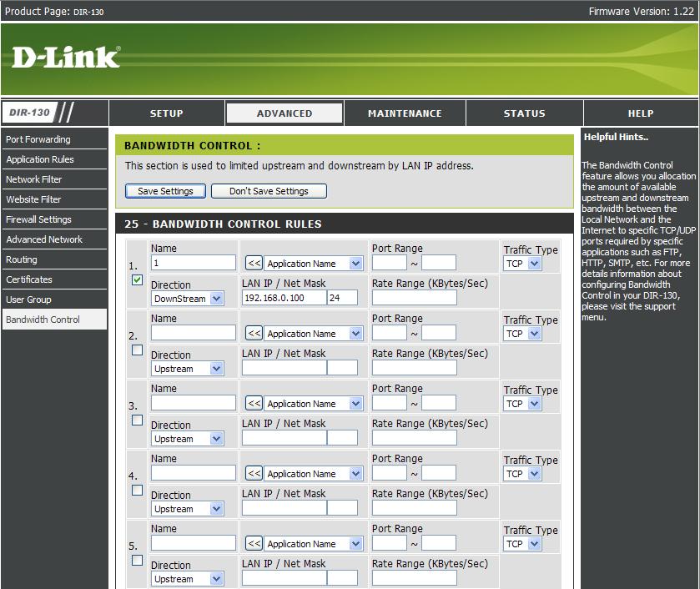Viewport: 700px width, 589px height.
Task: Click rule 3 Name field
Action: pyautogui.click(x=194, y=403)
